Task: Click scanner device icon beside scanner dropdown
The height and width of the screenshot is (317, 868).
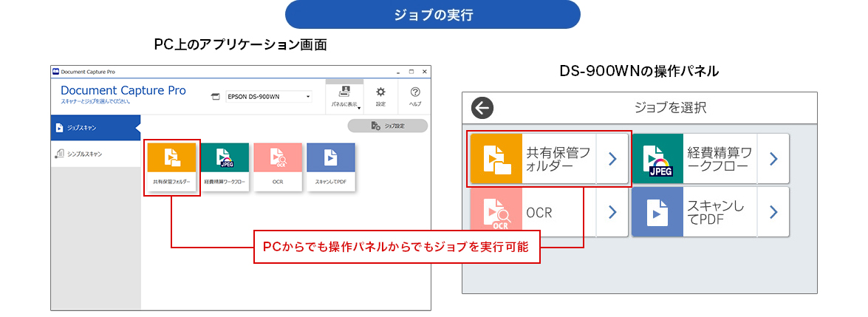Action: (x=216, y=97)
